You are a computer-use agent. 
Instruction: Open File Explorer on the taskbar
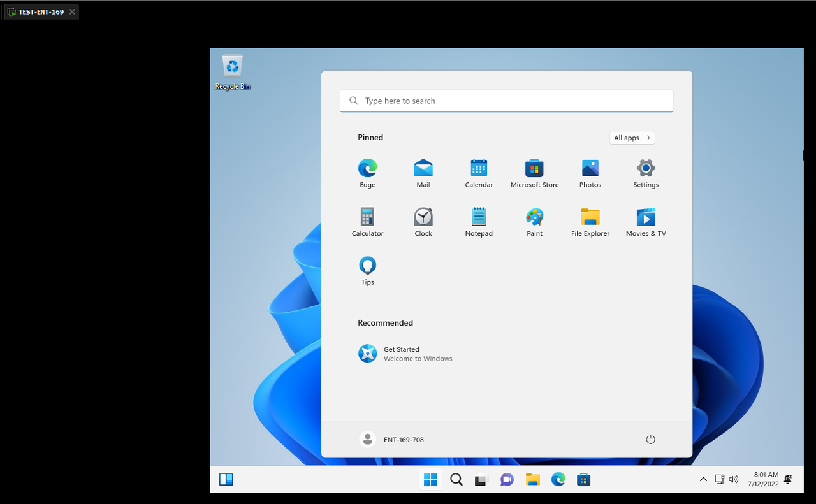(532, 479)
